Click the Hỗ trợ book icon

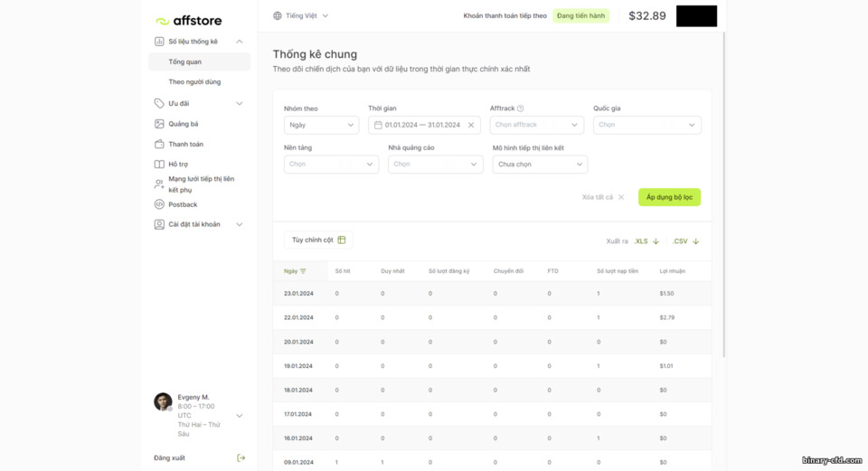point(159,164)
